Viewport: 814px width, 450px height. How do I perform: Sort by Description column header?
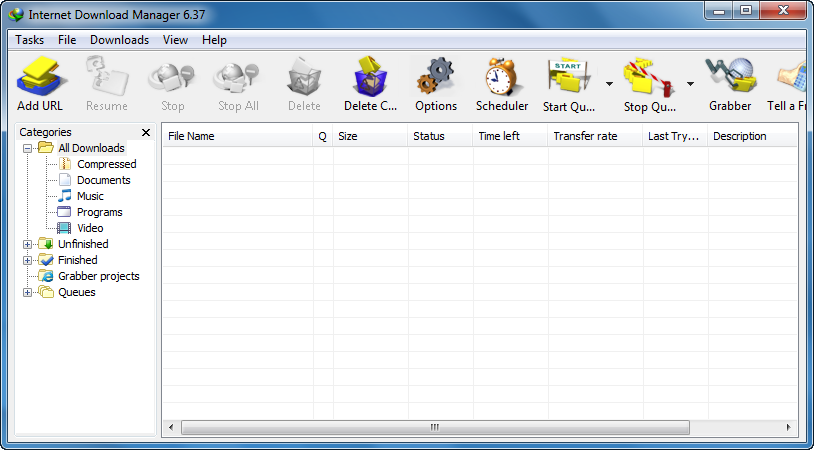(x=753, y=136)
